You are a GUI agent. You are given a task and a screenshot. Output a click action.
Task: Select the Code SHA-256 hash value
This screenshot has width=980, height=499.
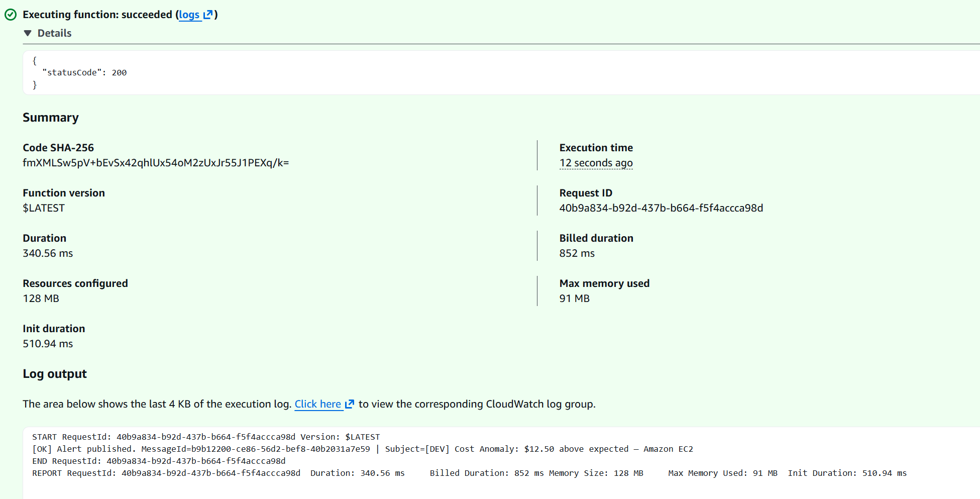(x=156, y=163)
